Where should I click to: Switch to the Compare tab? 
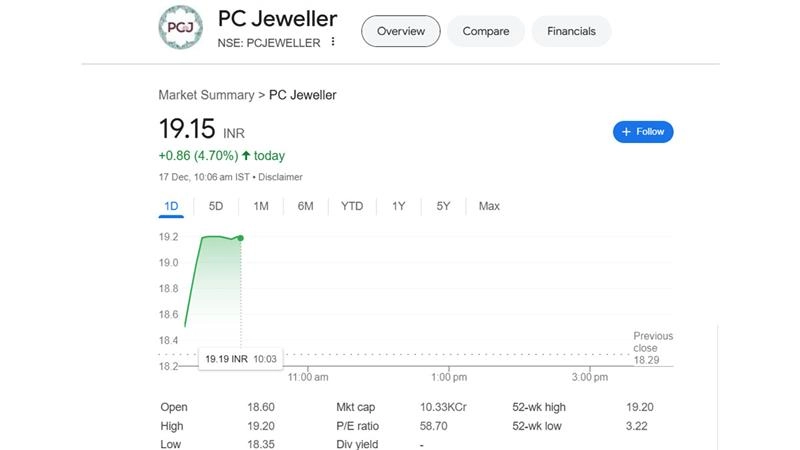pyautogui.click(x=485, y=31)
